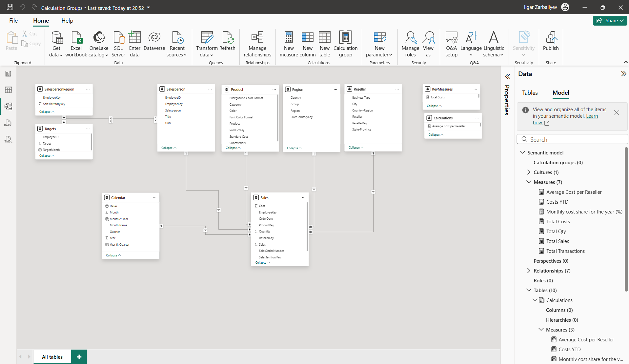Add a New column calculation
This screenshot has width=629, height=364.
tap(308, 44)
